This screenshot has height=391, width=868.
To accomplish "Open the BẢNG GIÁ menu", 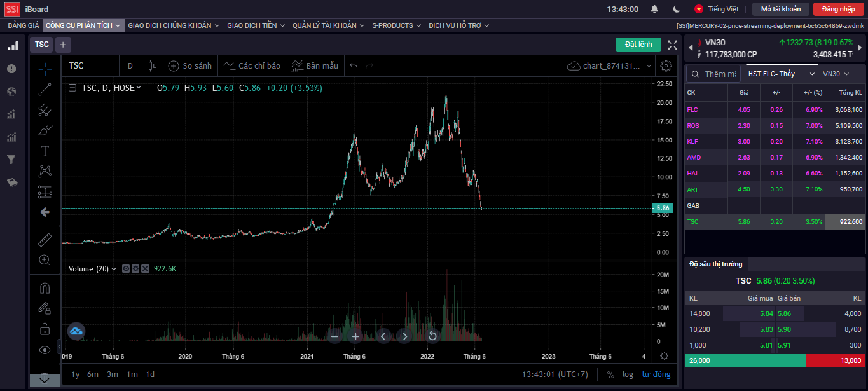I will click(x=24, y=25).
